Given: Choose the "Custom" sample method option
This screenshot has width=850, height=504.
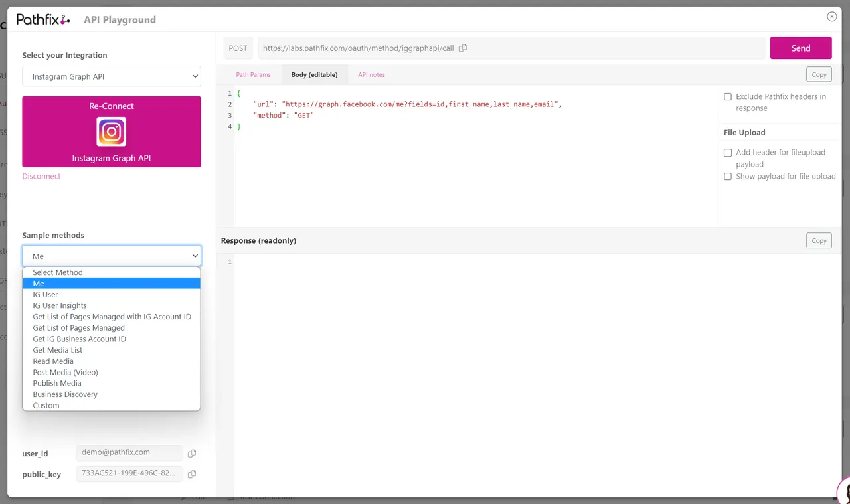Looking at the screenshot, I should (46, 405).
